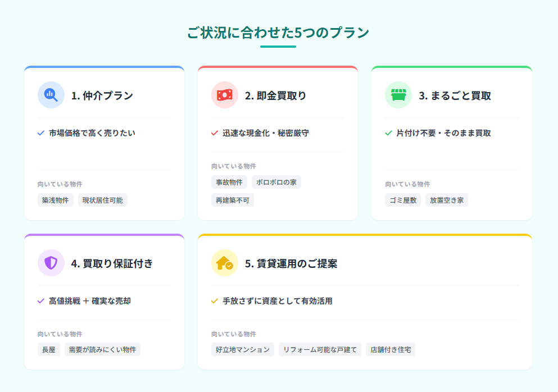
Task: Click the red cash icon for 即金買取り
Action: click(x=225, y=95)
